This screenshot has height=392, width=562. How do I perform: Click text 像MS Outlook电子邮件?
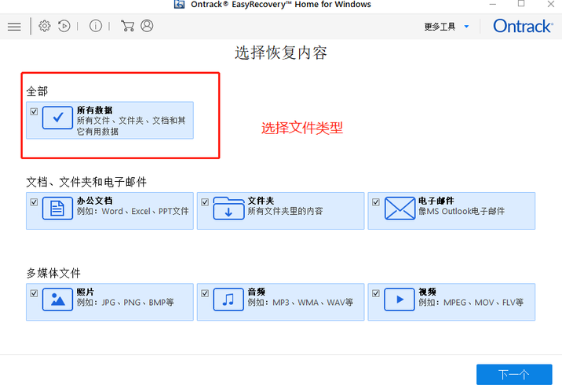pos(462,211)
